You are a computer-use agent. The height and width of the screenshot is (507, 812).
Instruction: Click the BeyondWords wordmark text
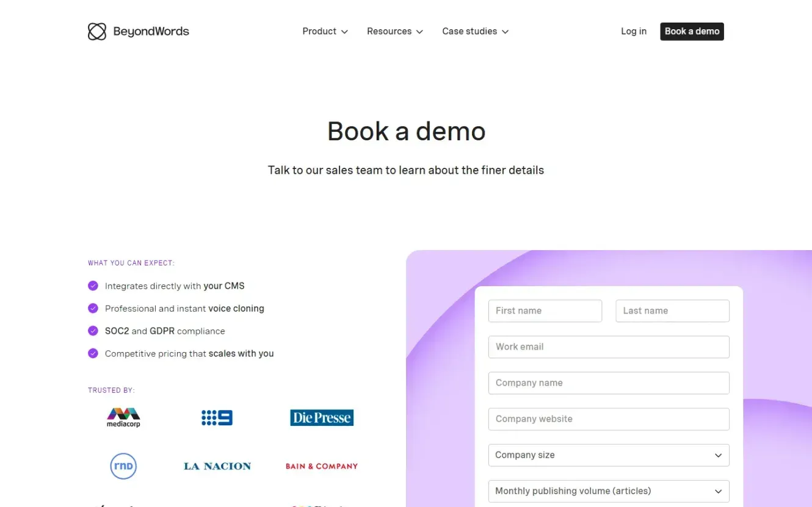(151, 32)
